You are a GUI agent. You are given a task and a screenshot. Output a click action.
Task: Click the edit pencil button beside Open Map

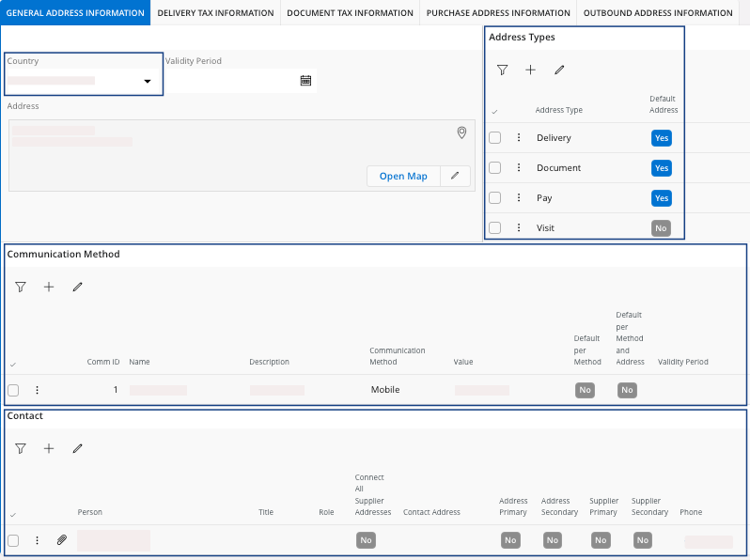click(455, 177)
